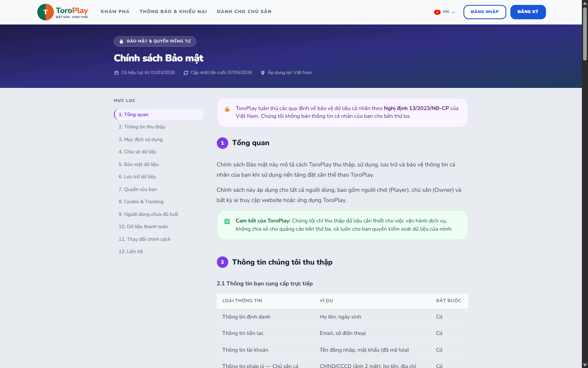Open Thông báo & Khiếu nại menu
The width and height of the screenshot is (588, 368).
click(x=173, y=11)
